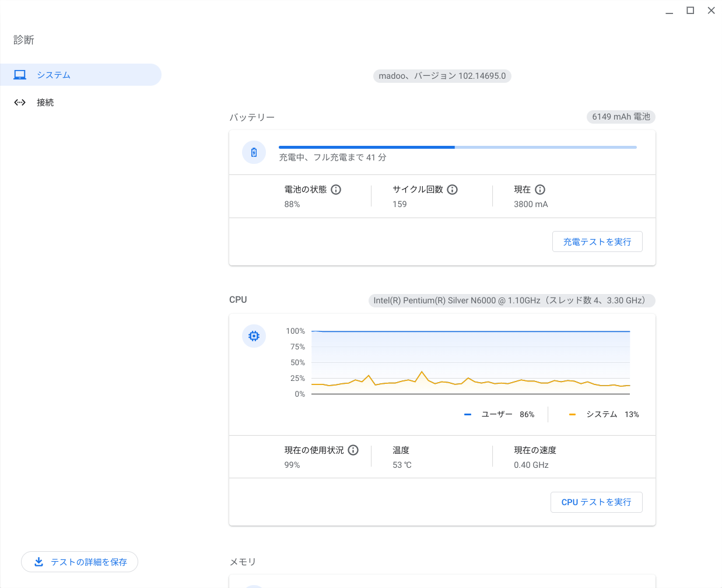Click the madoo version 102.14695.0 chip

coord(442,76)
